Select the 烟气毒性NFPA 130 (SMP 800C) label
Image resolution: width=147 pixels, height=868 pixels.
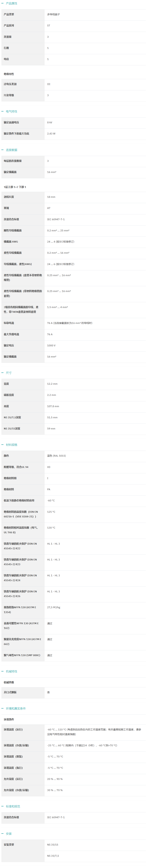click(x=22, y=655)
